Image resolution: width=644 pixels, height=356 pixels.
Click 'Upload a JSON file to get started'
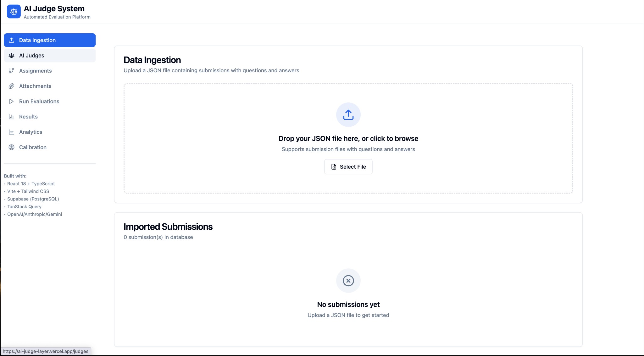click(x=348, y=315)
